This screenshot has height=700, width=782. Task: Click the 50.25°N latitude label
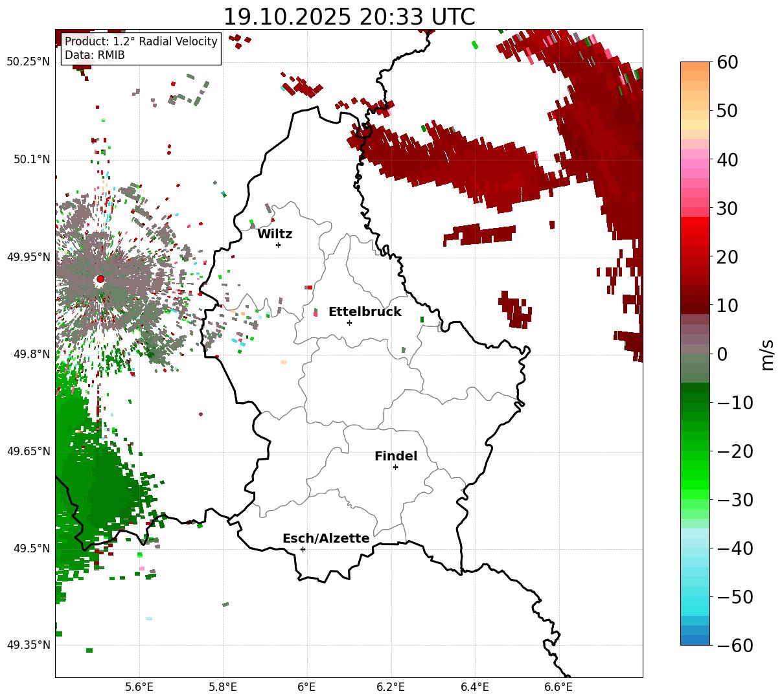(28, 62)
